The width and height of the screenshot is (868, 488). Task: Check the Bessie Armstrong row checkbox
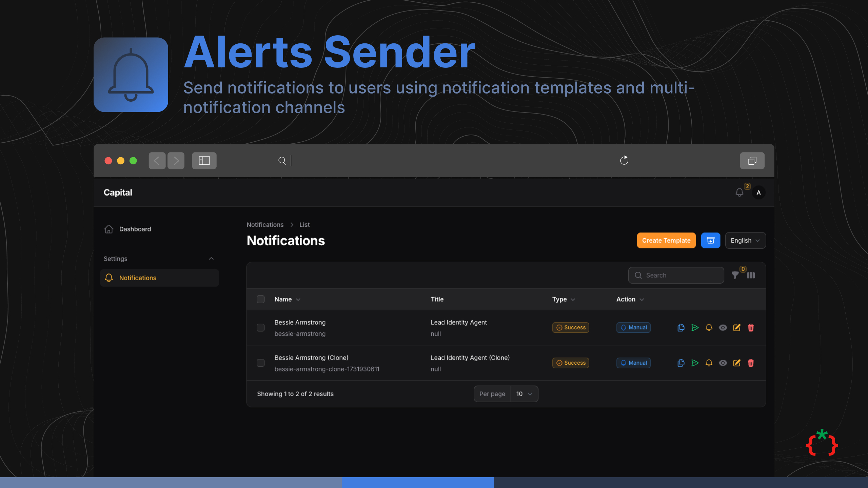260,327
